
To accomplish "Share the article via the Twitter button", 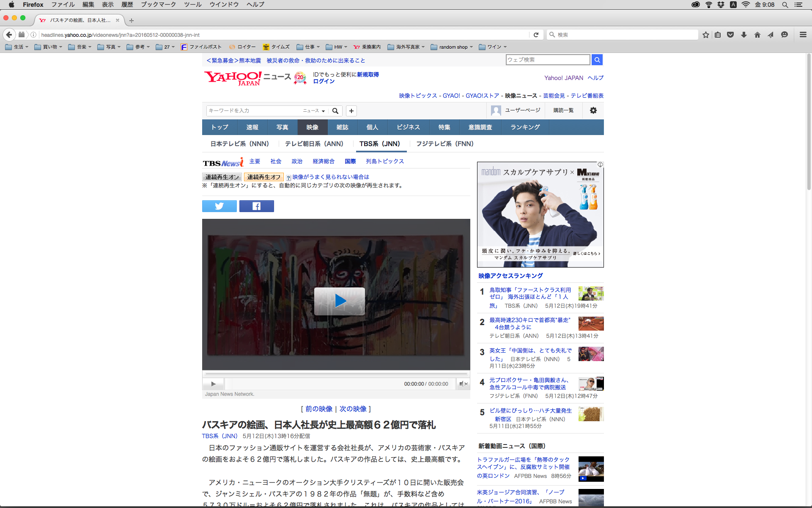I will [x=219, y=206].
